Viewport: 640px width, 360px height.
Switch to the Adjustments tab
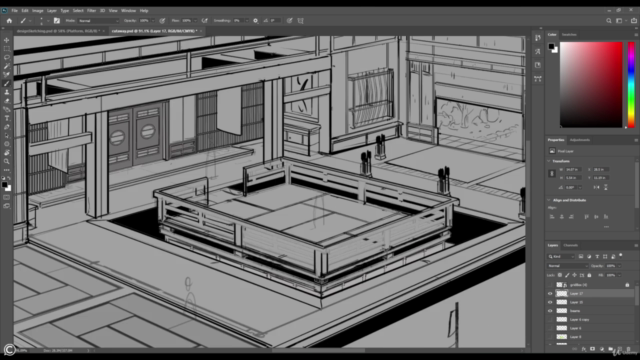[x=580, y=140]
